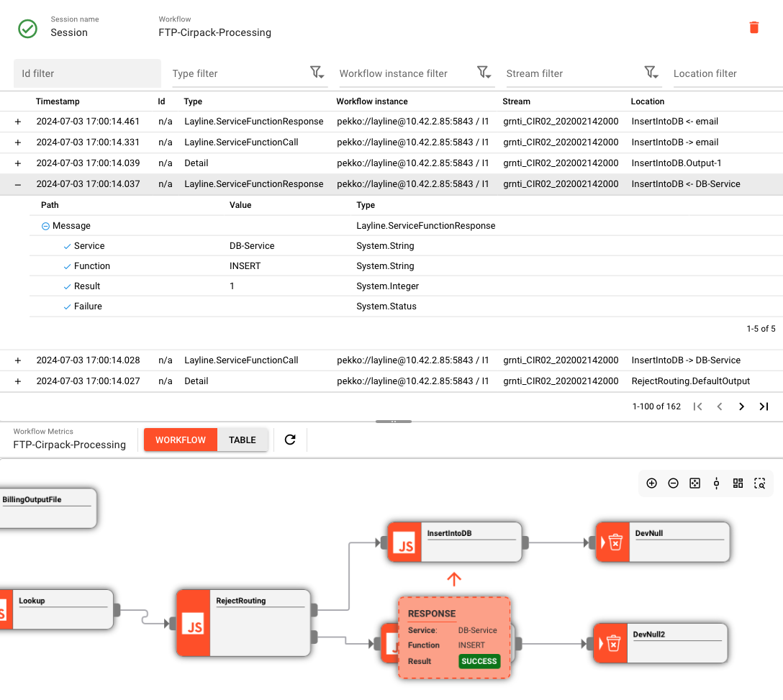Click the 'RejectRouting.DefaultOutput' location cell
Screen dimensions: 783x700
(x=691, y=381)
